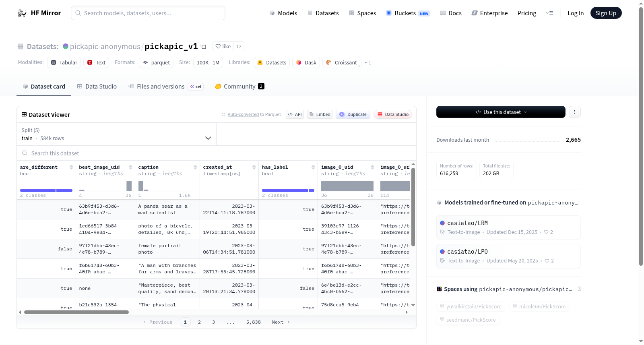Go to Datasets in the top navigation
The image size is (644, 345).
pyautogui.click(x=323, y=13)
